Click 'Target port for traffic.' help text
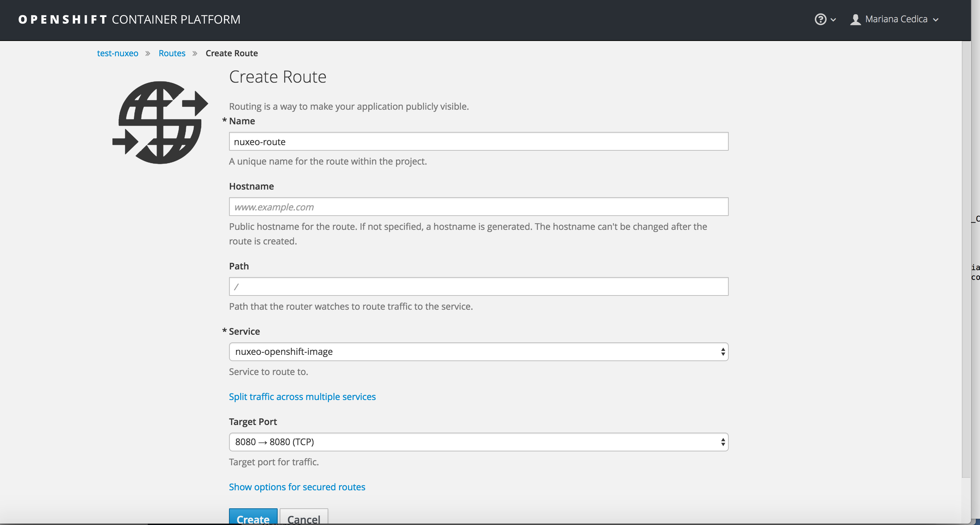The image size is (980, 525). [x=274, y=462]
